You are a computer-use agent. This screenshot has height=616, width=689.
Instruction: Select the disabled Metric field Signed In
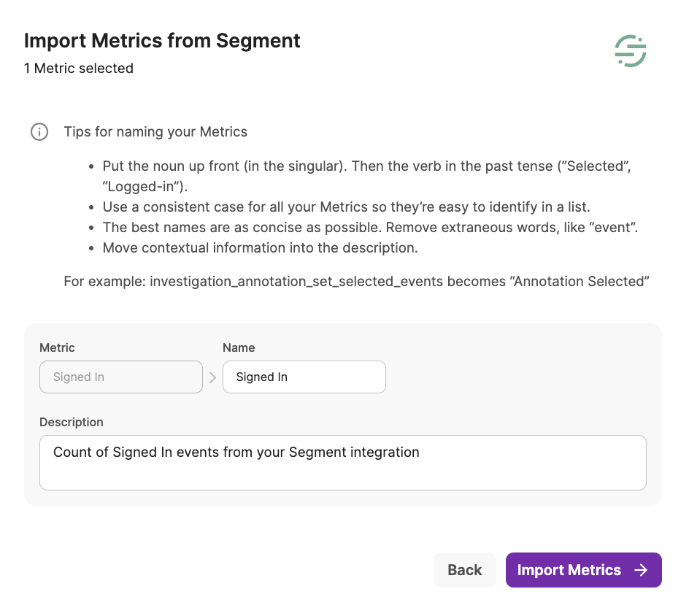coord(121,377)
